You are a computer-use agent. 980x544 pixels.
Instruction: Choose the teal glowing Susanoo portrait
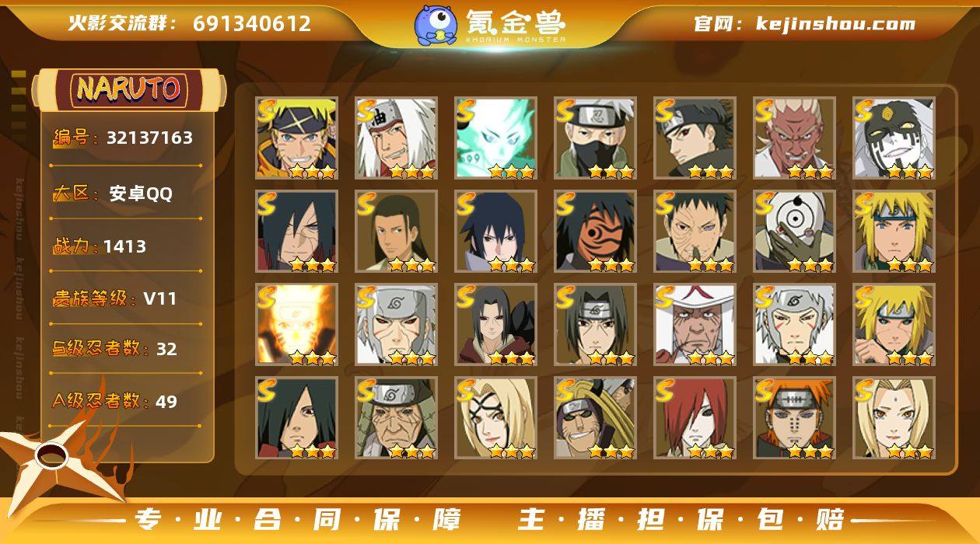[x=495, y=138]
